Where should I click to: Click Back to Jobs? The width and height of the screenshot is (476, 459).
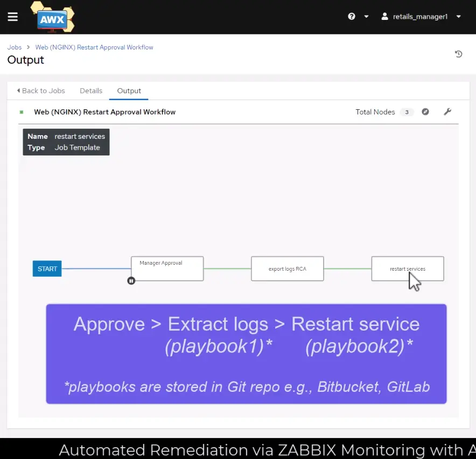tap(41, 91)
